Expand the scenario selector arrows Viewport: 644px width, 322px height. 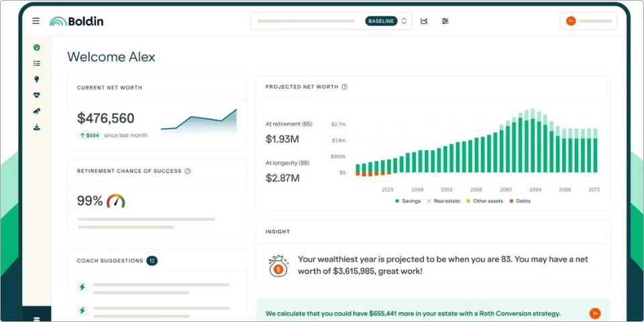(404, 21)
